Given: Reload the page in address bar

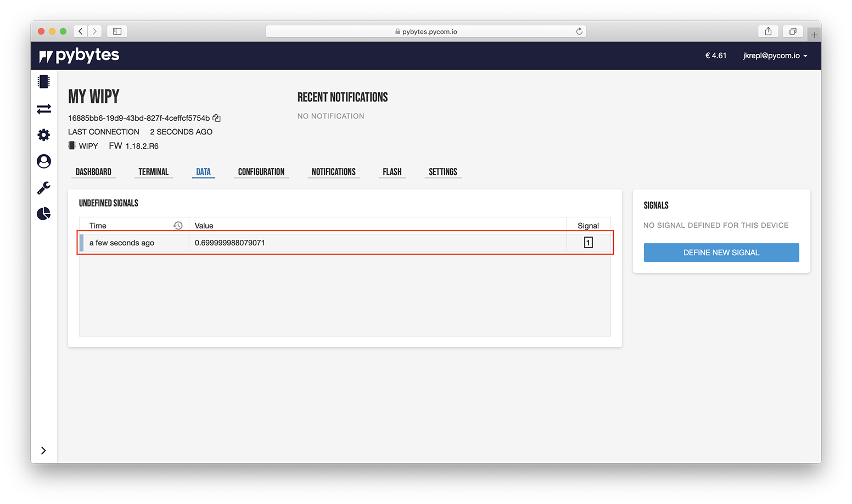Looking at the screenshot, I should click(579, 31).
